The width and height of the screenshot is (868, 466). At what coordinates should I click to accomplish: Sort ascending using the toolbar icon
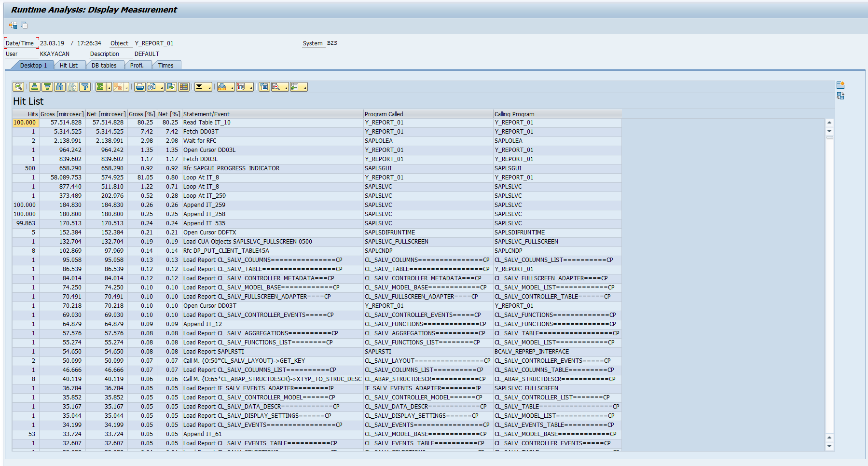34,87
